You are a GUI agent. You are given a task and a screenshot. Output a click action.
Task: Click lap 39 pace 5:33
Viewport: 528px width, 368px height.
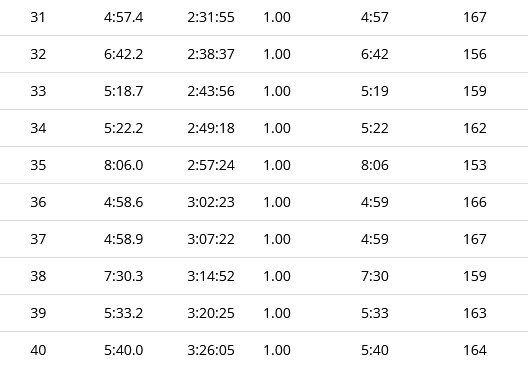pos(375,313)
